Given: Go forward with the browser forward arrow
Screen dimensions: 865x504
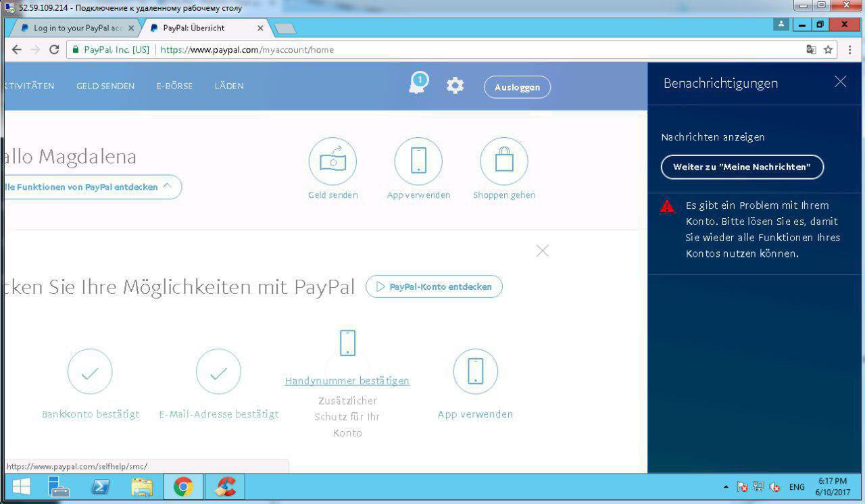Looking at the screenshot, I should 36,49.
